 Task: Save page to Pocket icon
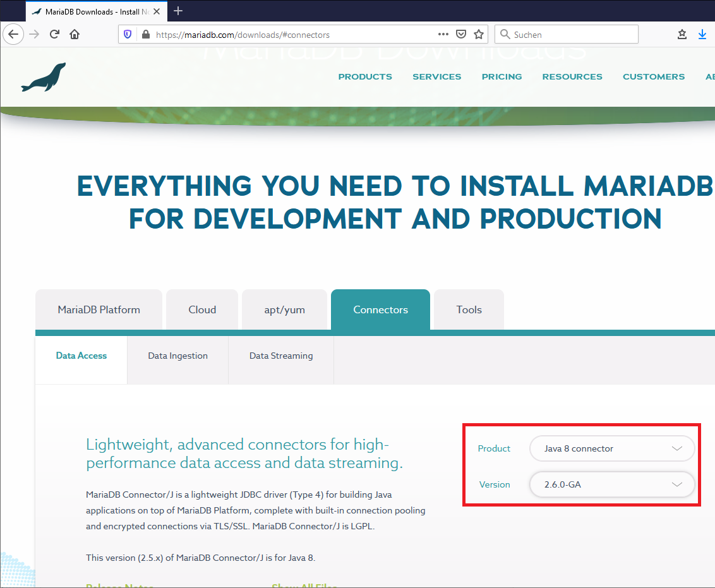click(x=461, y=34)
